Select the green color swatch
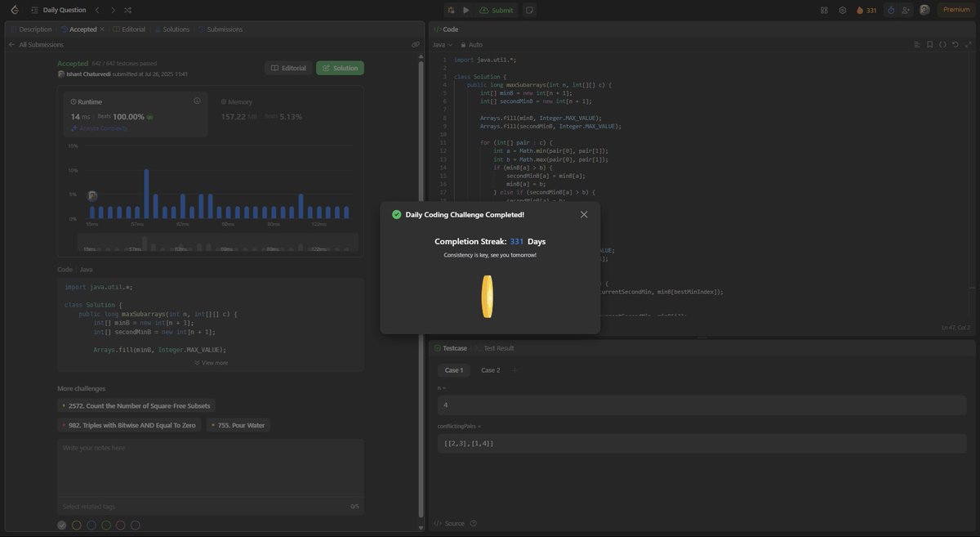980x537 pixels. tap(106, 525)
